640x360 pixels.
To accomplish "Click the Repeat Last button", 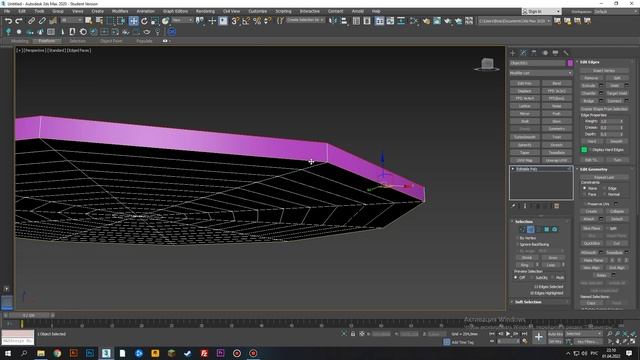I will tap(604, 178).
